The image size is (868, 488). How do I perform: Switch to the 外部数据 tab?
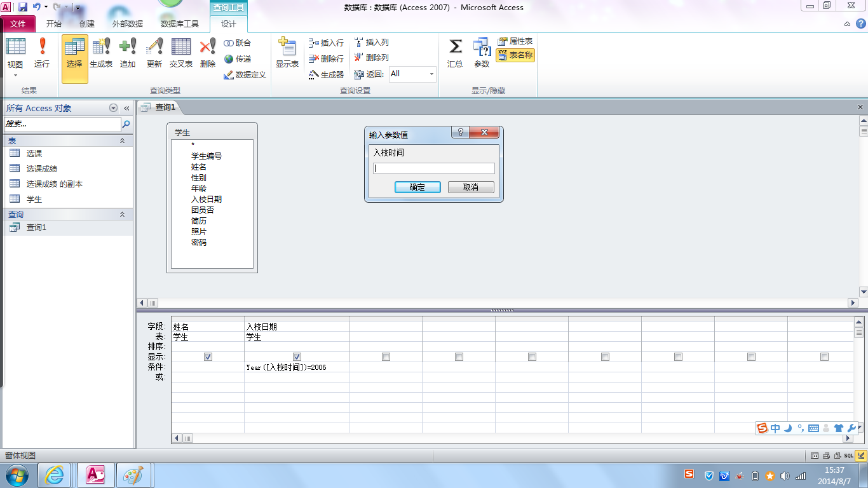128,24
